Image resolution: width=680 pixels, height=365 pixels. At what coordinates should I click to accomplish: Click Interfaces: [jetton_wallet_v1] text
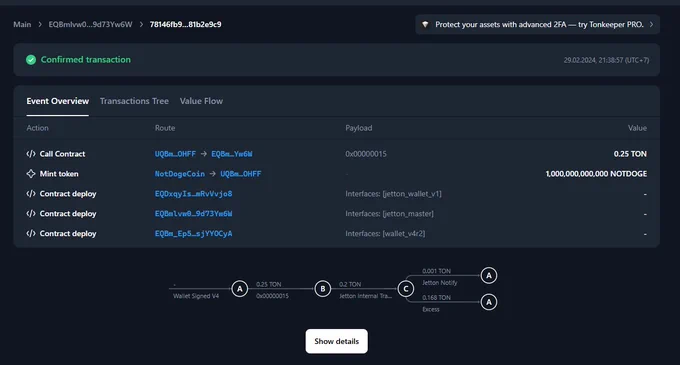pos(393,194)
